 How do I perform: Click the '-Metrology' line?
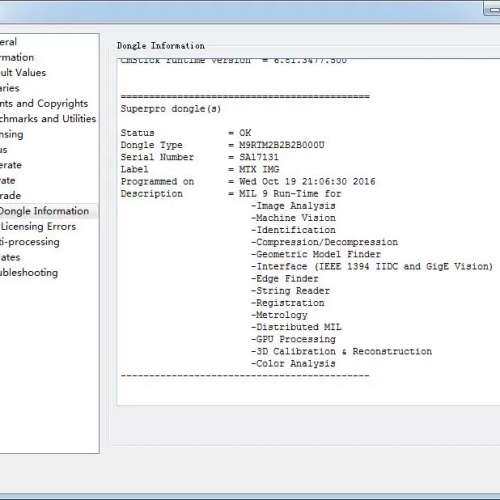tap(279, 315)
